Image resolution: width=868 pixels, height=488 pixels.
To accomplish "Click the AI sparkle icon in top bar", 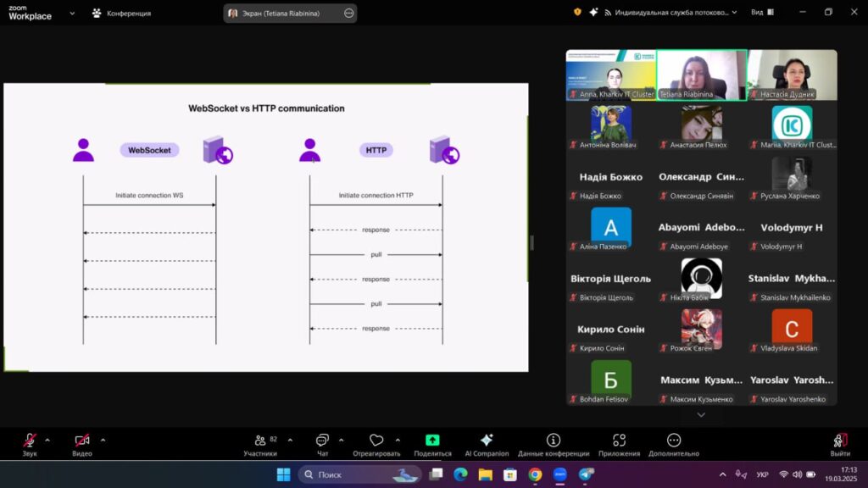I will [x=593, y=12].
